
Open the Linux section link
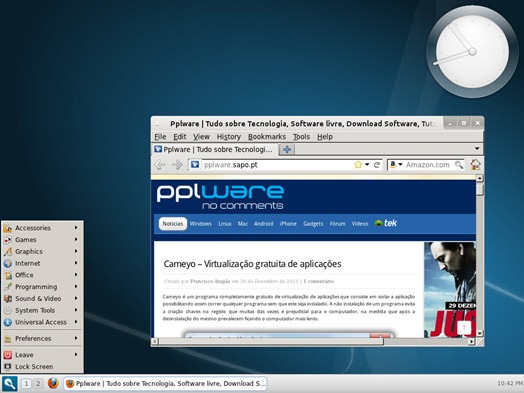[x=225, y=224]
